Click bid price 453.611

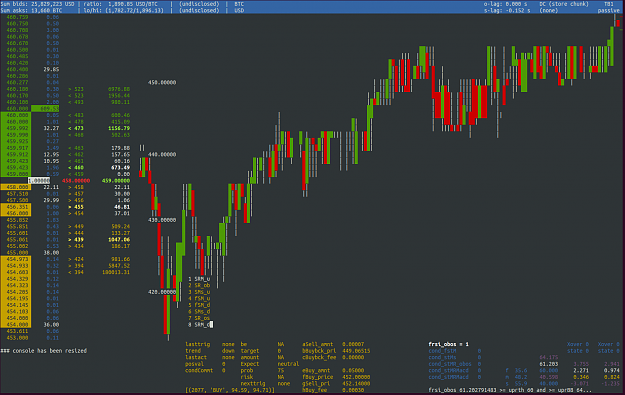17,331
